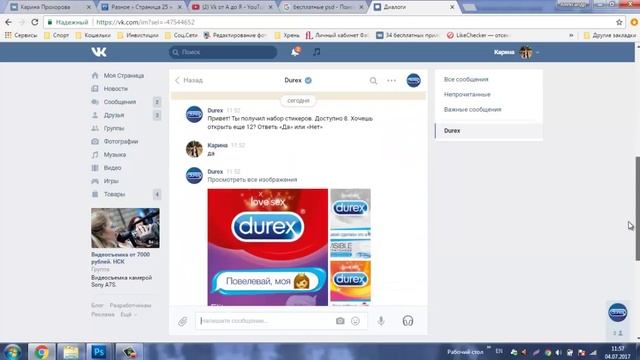Click Назад back link
This screenshot has height=360, width=640.
pyautogui.click(x=189, y=80)
